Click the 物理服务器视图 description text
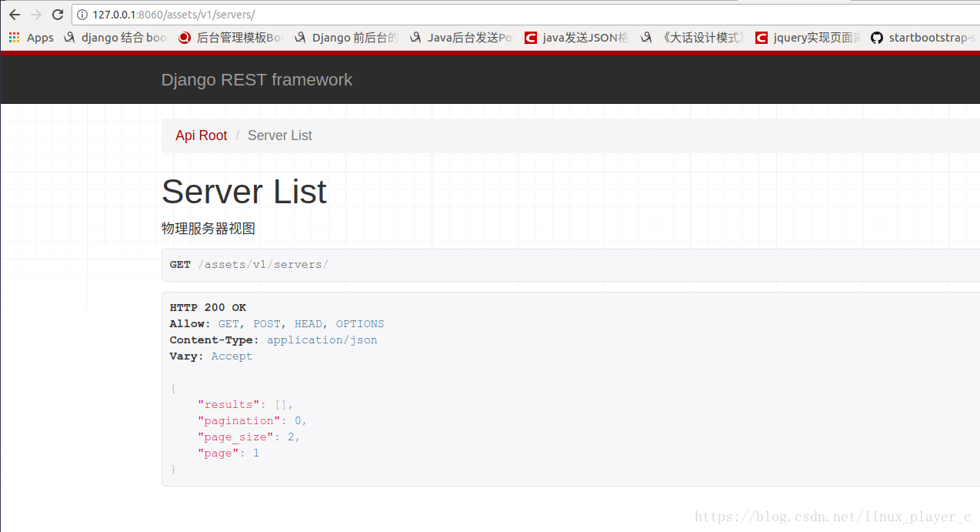Image resolution: width=980 pixels, height=532 pixels. [x=208, y=229]
